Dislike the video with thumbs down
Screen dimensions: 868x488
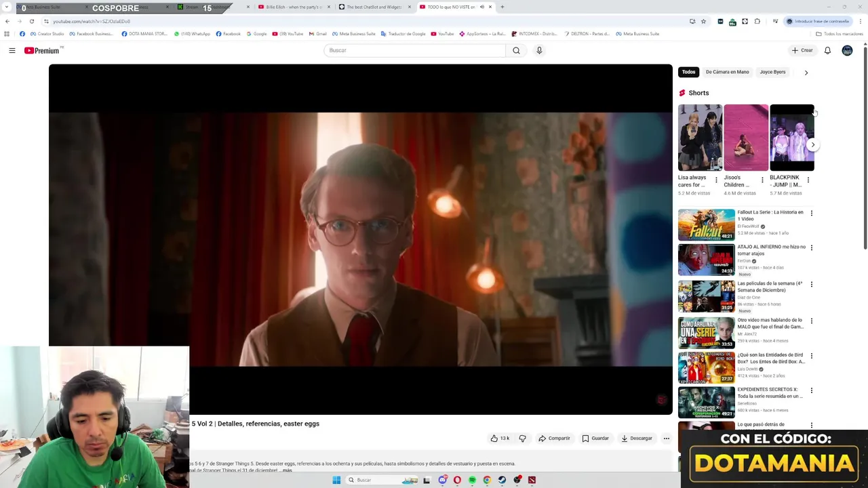click(x=522, y=439)
